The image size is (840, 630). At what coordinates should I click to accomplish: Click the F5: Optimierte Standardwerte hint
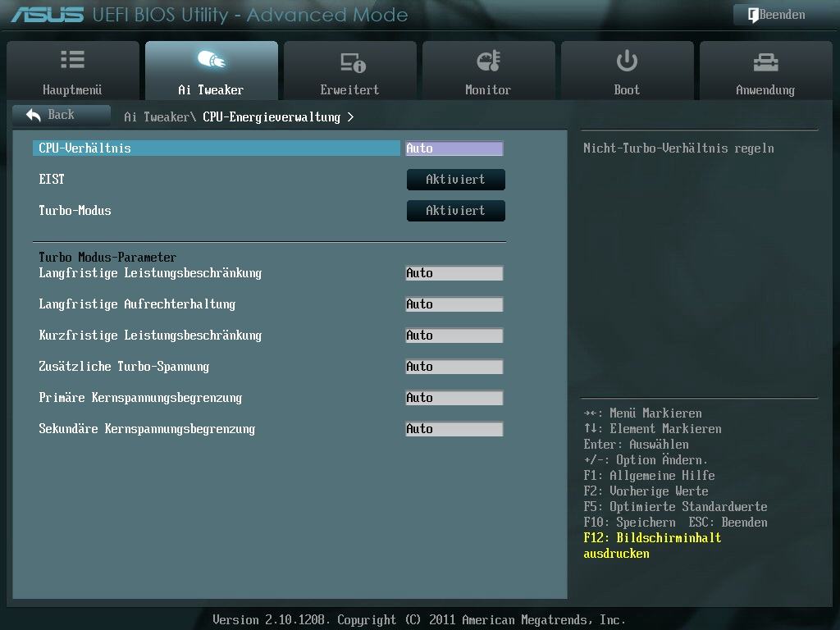[x=676, y=507]
